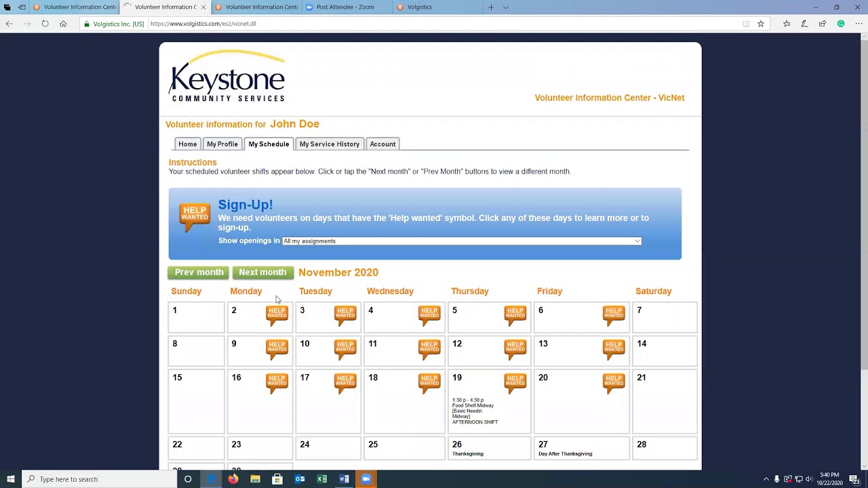868x488 pixels.
Task: Open Help Wanted on Wednesday November 11
Action: point(429,349)
